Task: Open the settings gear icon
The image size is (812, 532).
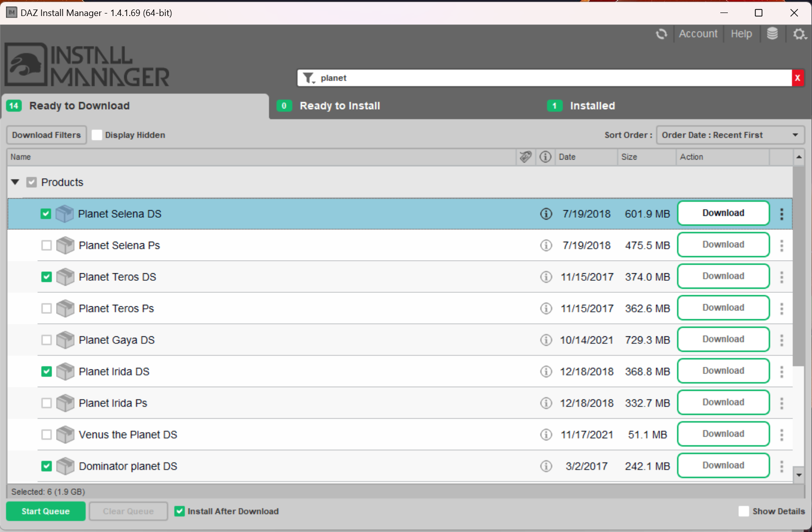Action: pos(799,34)
